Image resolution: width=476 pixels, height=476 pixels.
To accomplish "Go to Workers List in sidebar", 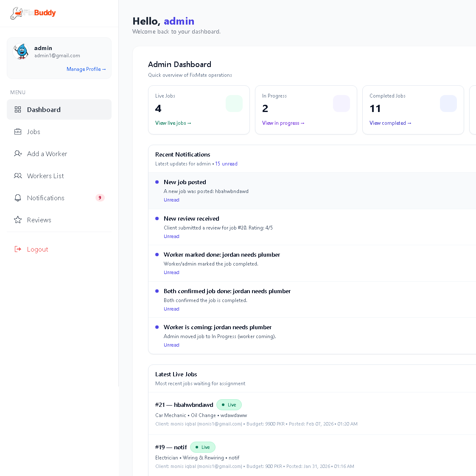I will pos(45,176).
